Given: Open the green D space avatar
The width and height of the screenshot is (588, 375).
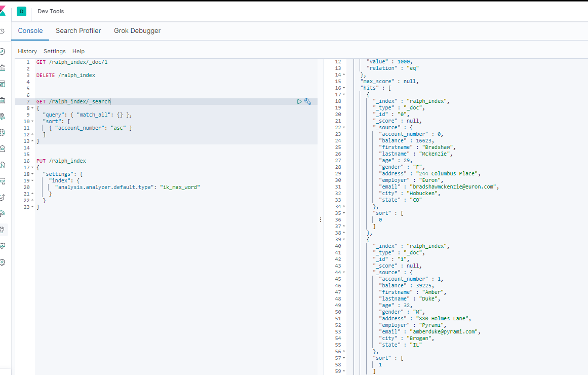Looking at the screenshot, I should pos(21,11).
